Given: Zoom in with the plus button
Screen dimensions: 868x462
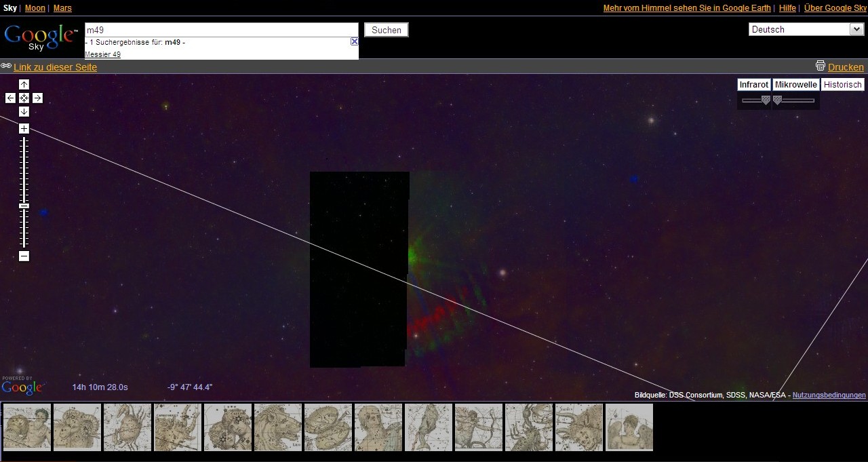Looking at the screenshot, I should [x=24, y=128].
